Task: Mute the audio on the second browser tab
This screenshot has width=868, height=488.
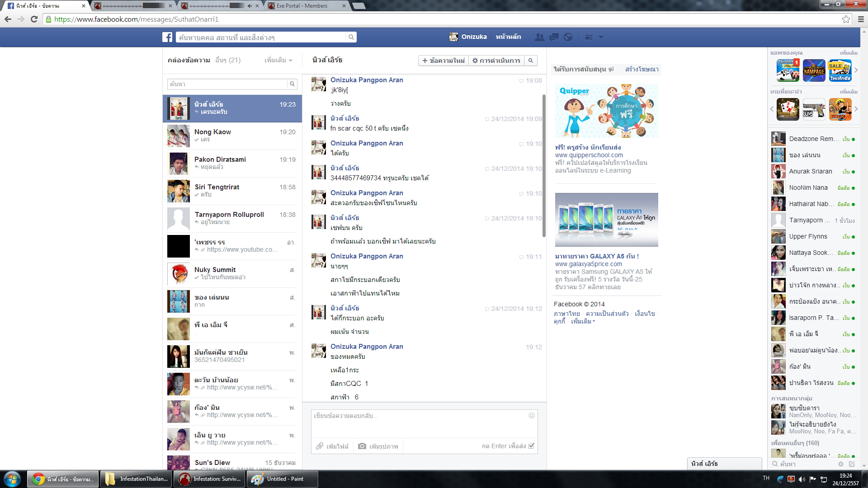Action: coord(250,6)
